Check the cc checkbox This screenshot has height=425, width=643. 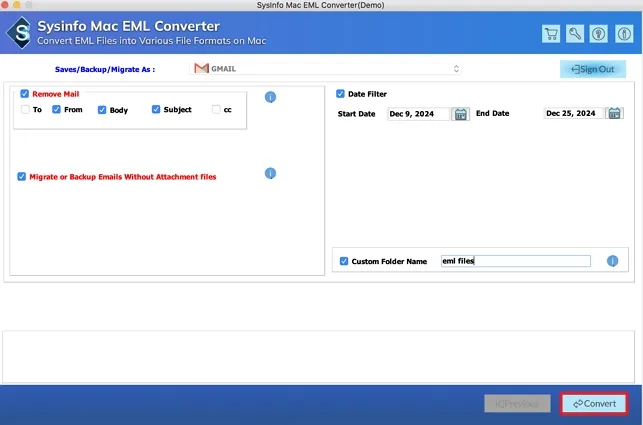[216, 110]
